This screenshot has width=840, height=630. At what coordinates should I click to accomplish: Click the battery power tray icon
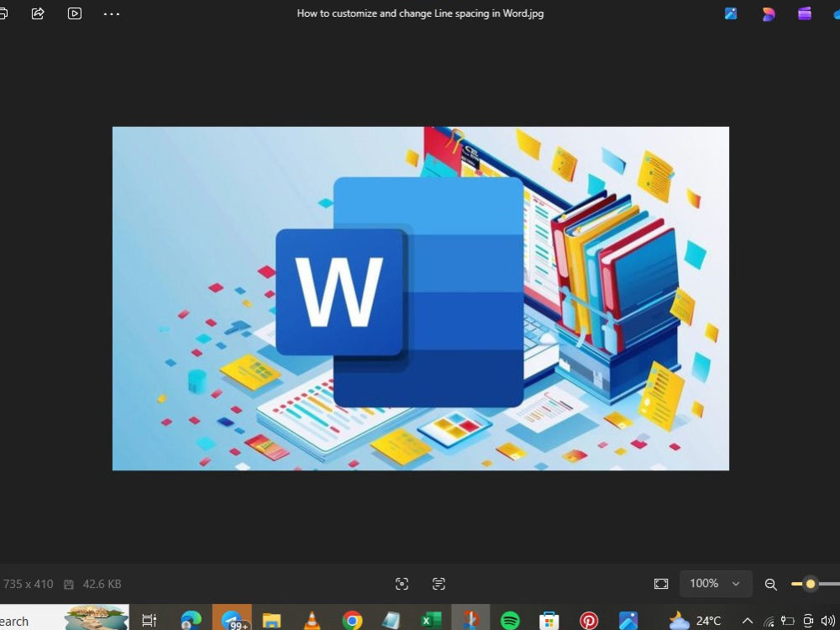(788, 621)
